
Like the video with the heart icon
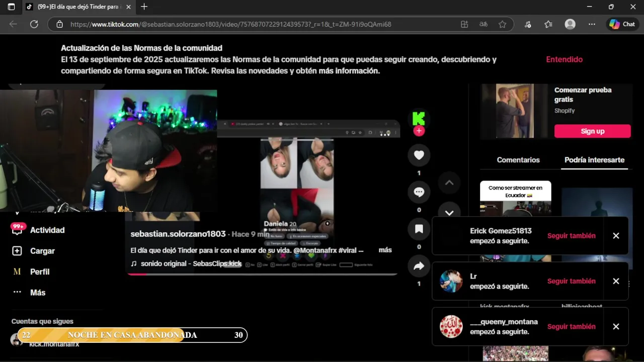(x=419, y=155)
